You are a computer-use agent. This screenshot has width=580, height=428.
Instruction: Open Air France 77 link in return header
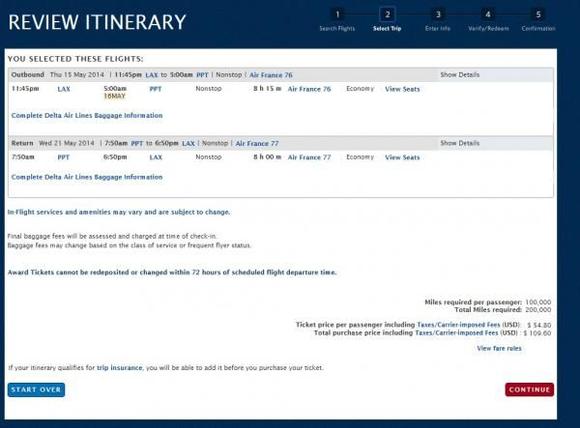pos(257,144)
